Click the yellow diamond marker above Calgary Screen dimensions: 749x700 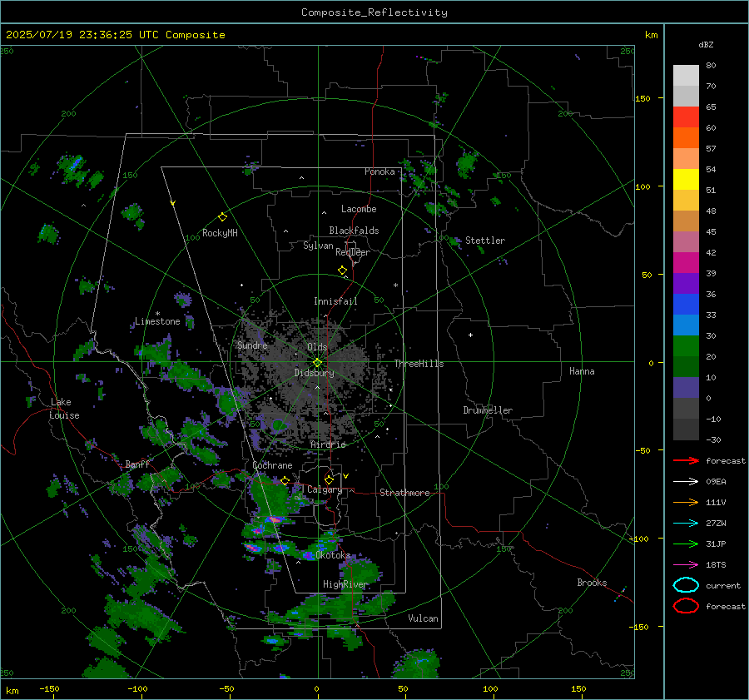click(329, 479)
